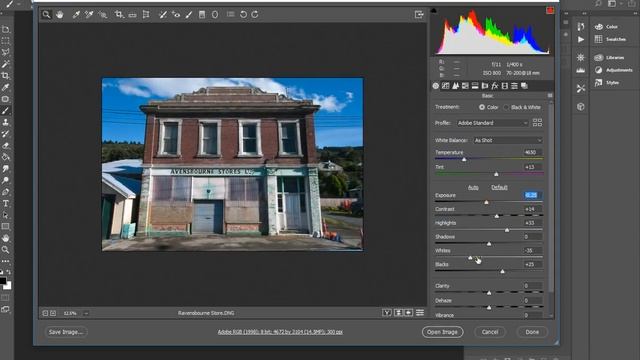Screen dimensions: 640x360
Task: Click Save Image button
Action: [x=66, y=332]
